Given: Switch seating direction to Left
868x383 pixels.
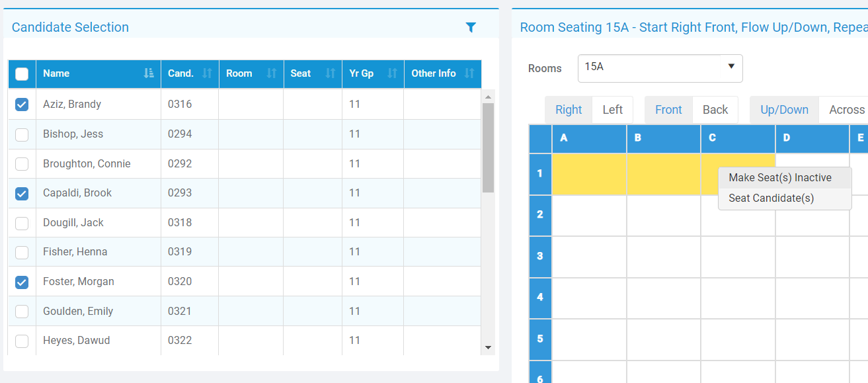Looking at the screenshot, I should (612, 109).
